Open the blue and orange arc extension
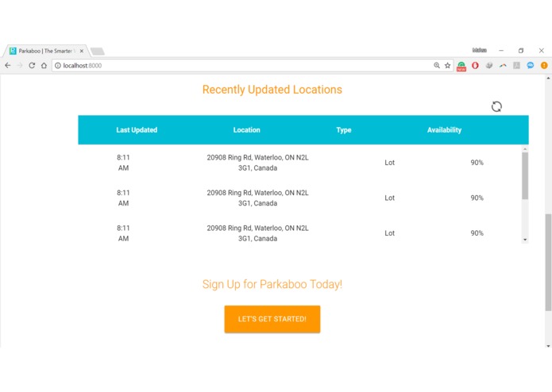The width and height of the screenshot is (552, 392). 503,65
